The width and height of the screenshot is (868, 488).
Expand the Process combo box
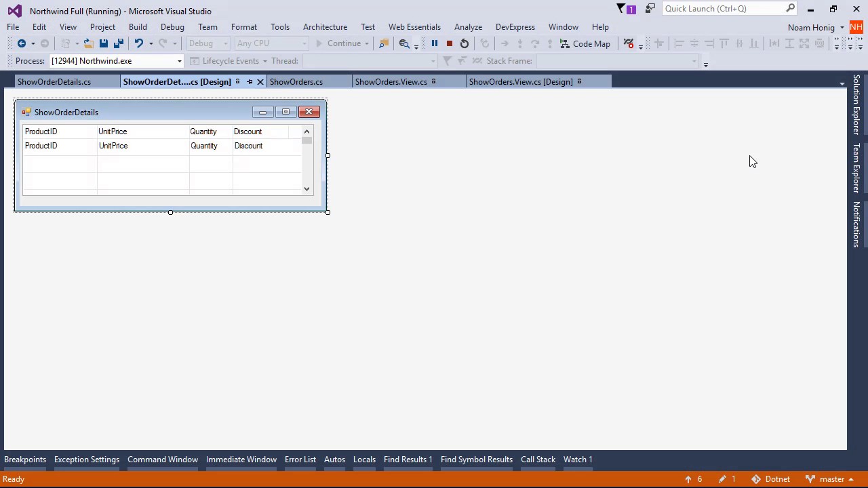(179, 61)
